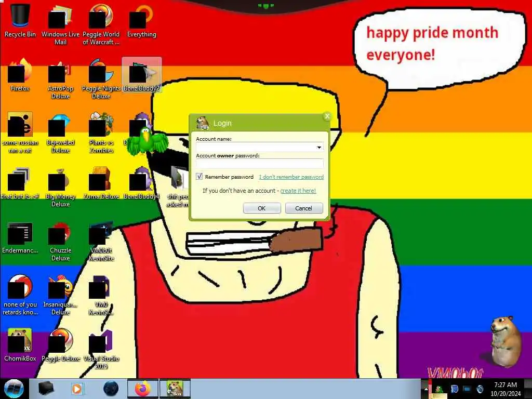
Task: Launch Zuma Deluxe desktop shortcut
Action: pyautogui.click(x=101, y=183)
